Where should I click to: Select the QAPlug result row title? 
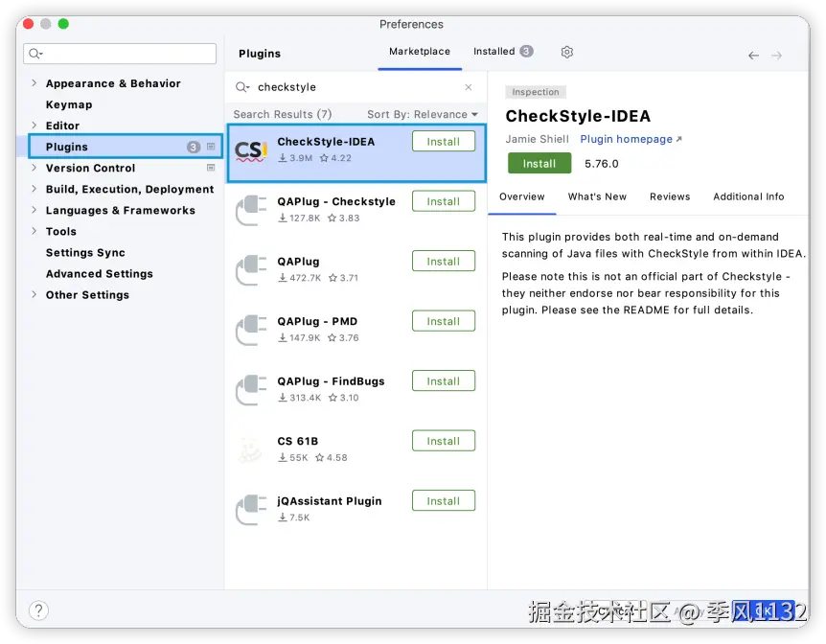pos(298,262)
